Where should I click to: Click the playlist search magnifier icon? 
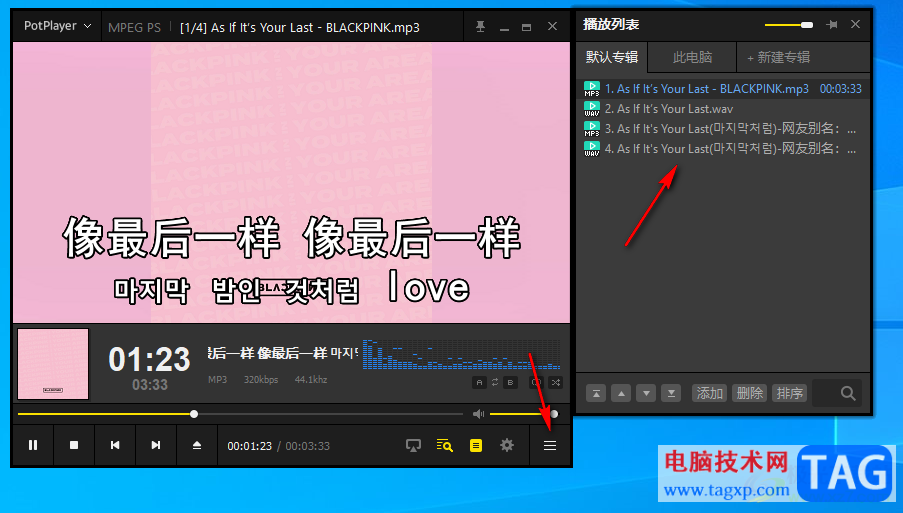tap(848, 393)
